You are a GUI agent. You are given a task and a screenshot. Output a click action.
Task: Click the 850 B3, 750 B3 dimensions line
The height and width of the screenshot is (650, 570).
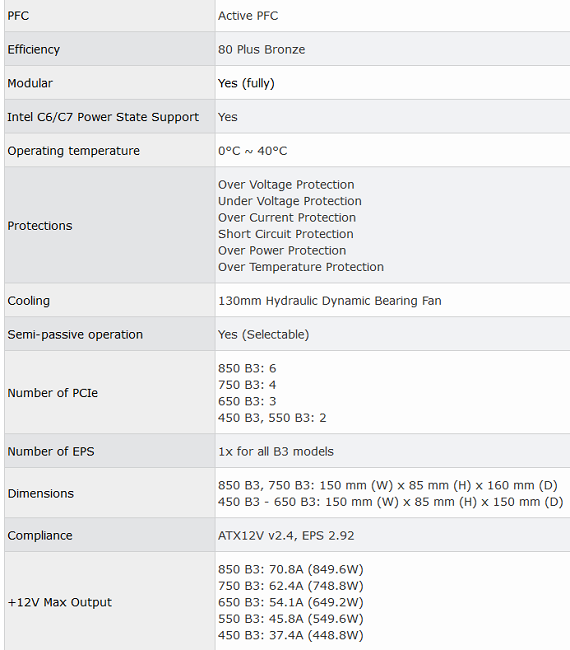(x=388, y=485)
